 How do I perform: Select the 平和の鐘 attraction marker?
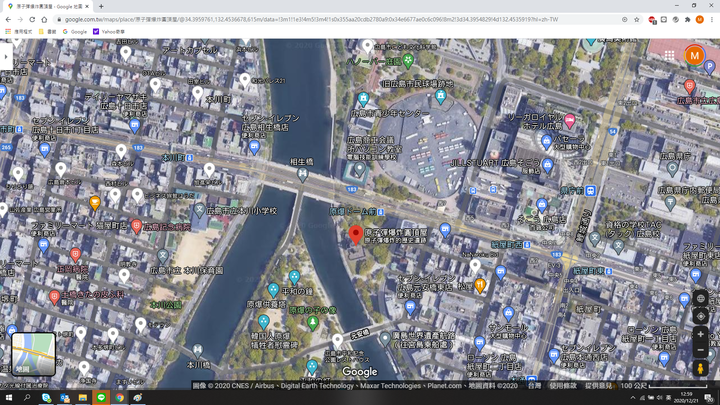pos(294,277)
